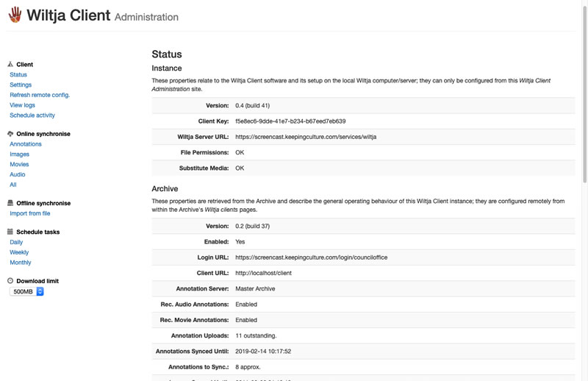Click Refresh remote config. link
The width and height of the screenshot is (588, 381).
(x=40, y=95)
